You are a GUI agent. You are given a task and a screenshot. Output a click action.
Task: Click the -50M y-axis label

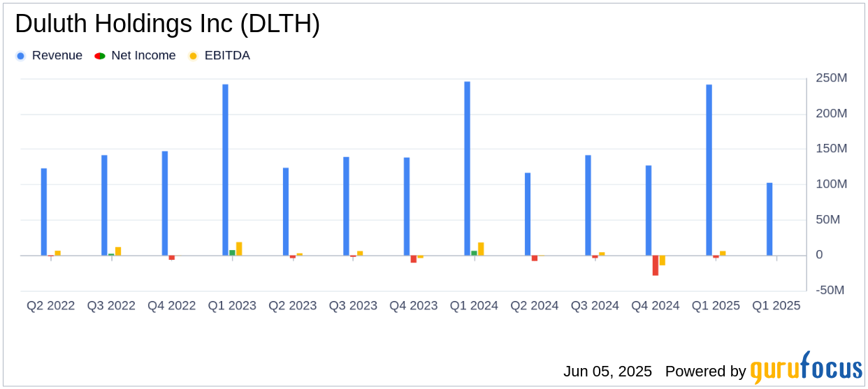point(830,290)
